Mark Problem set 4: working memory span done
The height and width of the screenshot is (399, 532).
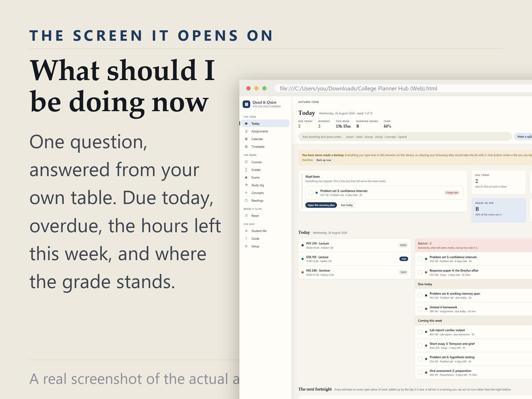[x=420, y=295]
